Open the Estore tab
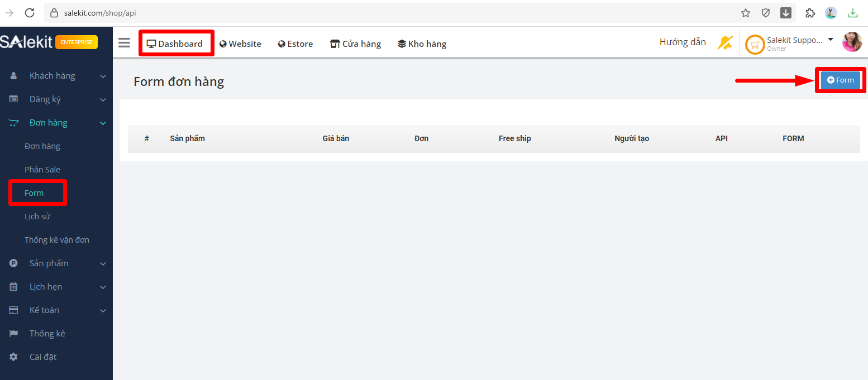Viewport: 868px width, 380px height. point(295,44)
